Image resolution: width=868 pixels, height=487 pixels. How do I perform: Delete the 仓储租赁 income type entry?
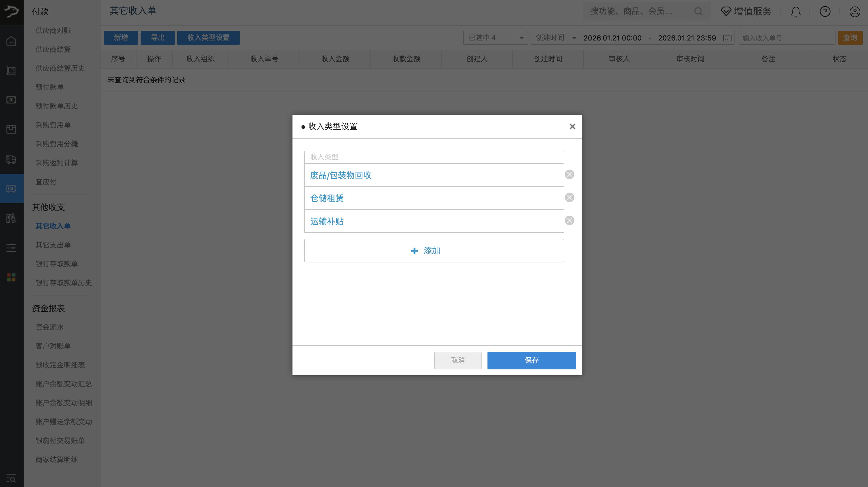(x=569, y=197)
